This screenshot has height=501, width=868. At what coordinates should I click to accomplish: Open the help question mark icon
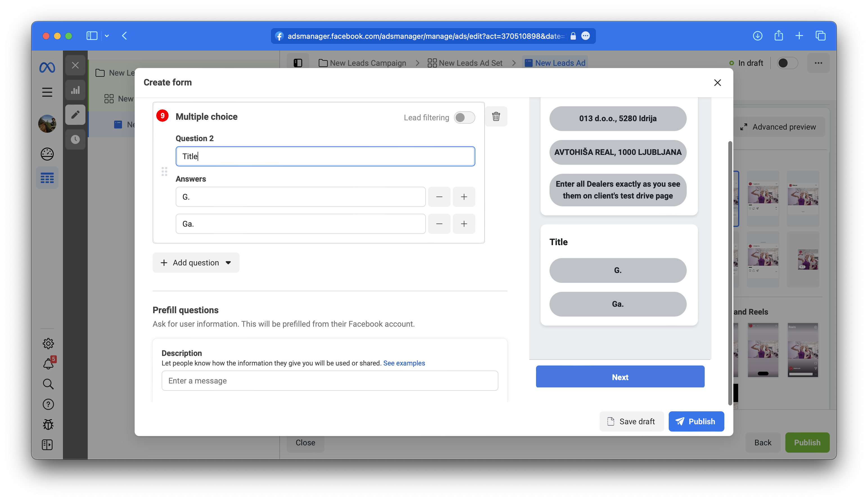pyautogui.click(x=48, y=404)
